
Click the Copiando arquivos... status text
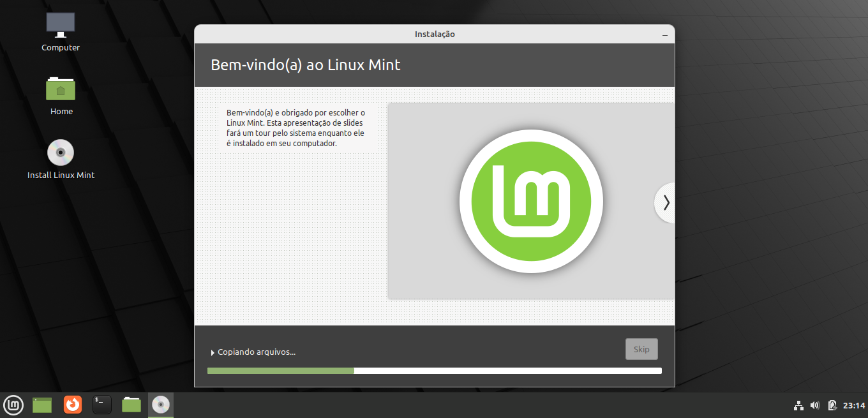tap(257, 352)
